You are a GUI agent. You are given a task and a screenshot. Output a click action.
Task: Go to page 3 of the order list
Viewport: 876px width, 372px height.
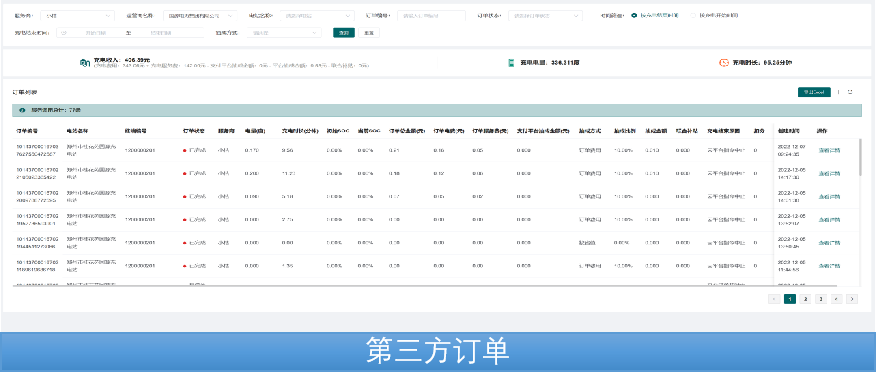[821, 299]
